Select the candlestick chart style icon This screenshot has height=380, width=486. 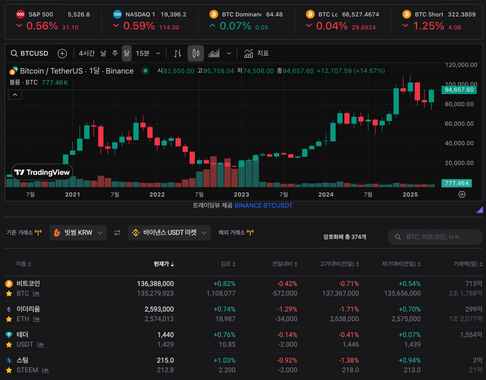point(196,53)
